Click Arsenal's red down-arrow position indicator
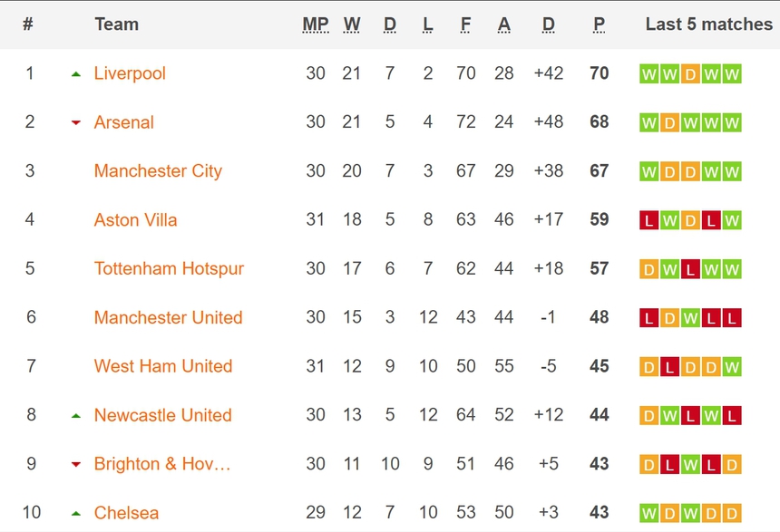Screen dimensions: 780x532 pos(76,123)
